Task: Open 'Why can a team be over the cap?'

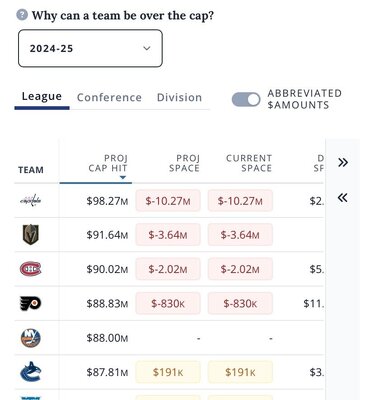Action: coord(123,16)
